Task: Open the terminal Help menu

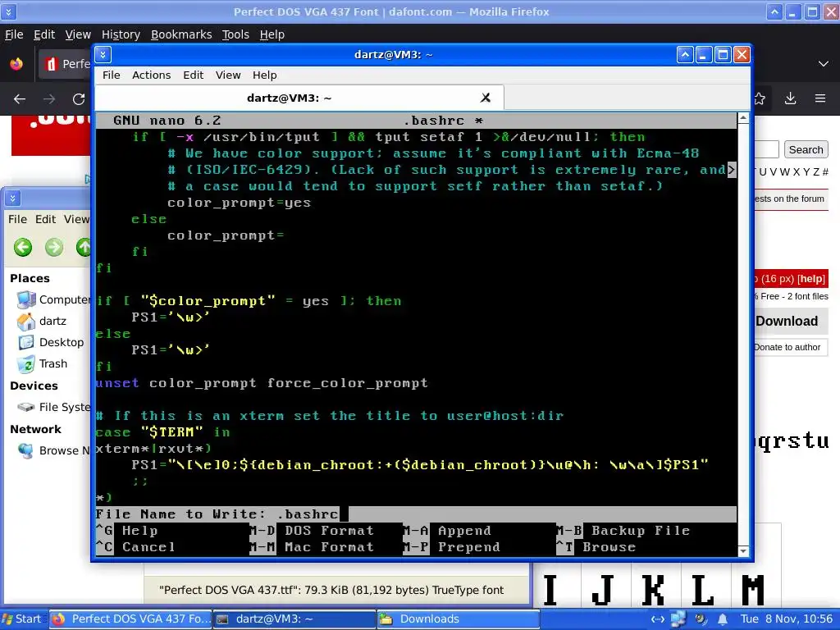Action: click(x=265, y=75)
